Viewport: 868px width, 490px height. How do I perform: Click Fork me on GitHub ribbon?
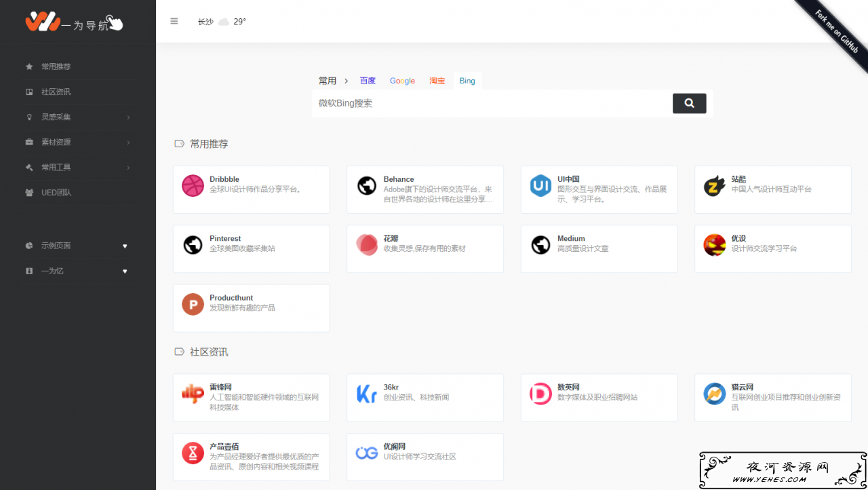click(837, 31)
